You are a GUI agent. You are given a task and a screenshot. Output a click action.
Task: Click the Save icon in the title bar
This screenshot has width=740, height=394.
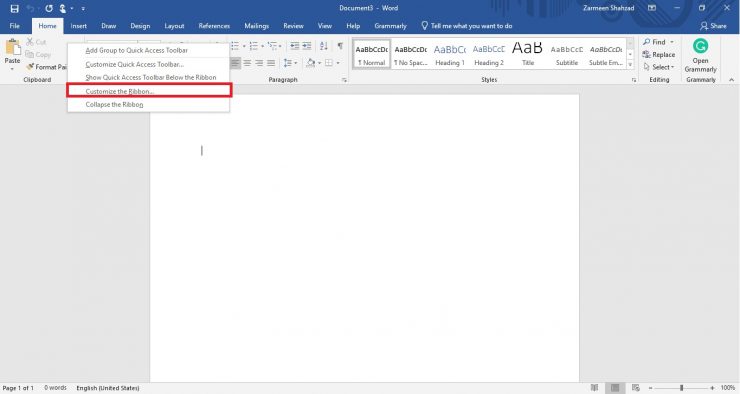pyautogui.click(x=15, y=8)
